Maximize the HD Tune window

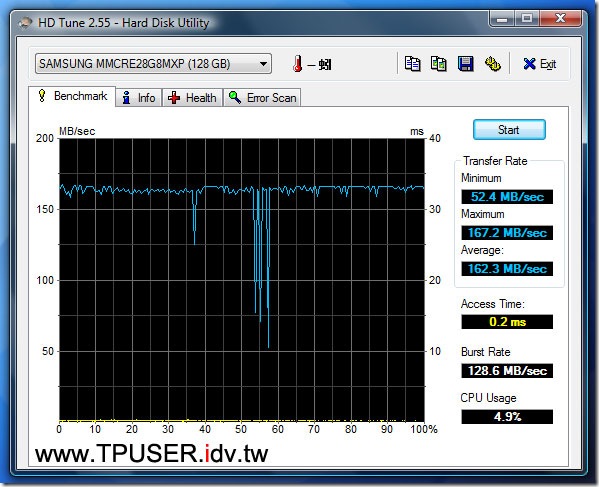click(527, 18)
